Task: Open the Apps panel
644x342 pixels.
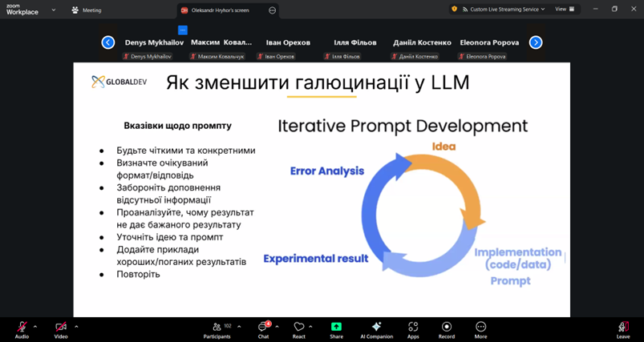Action: click(413, 328)
